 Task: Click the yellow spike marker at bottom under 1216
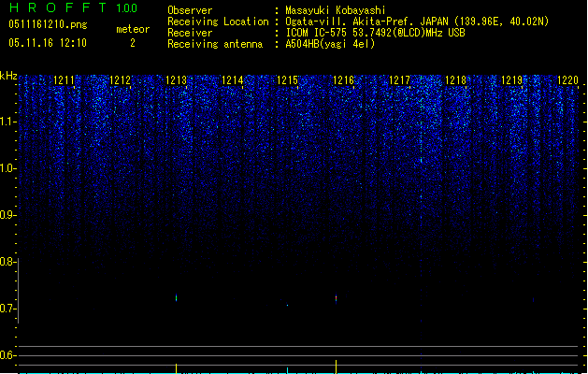click(x=336, y=367)
